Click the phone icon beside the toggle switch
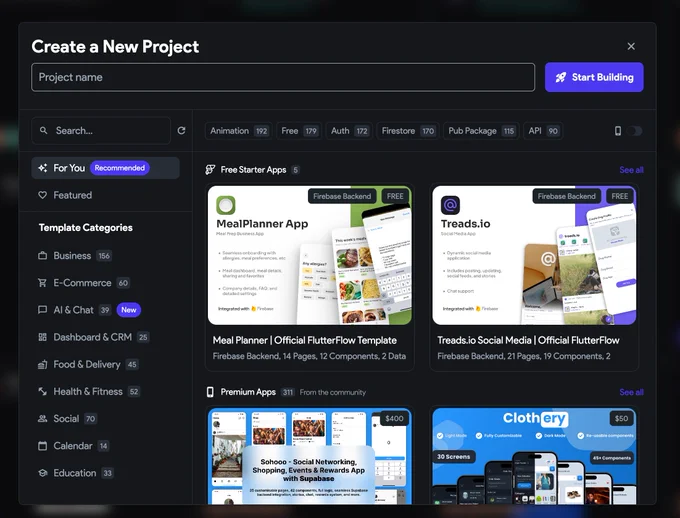Image resolution: width=680 pixels, height=518 pixels. [x=618, y=131]
